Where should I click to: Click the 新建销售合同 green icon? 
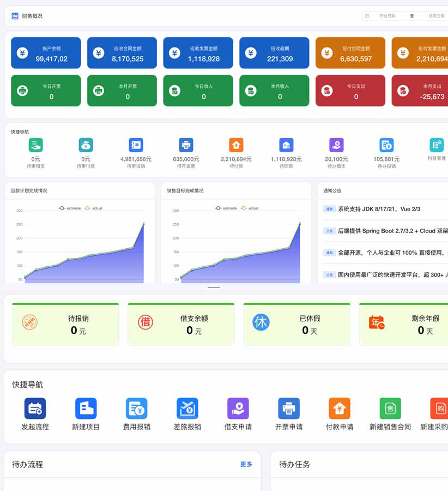tap(390, 408)
